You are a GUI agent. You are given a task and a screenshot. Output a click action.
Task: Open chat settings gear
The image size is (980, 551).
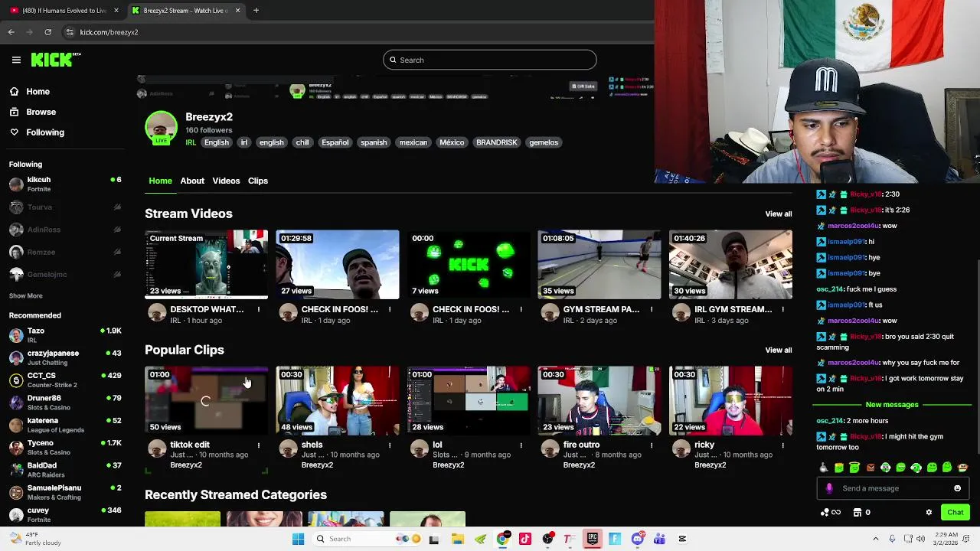click(x=929, y=512)
